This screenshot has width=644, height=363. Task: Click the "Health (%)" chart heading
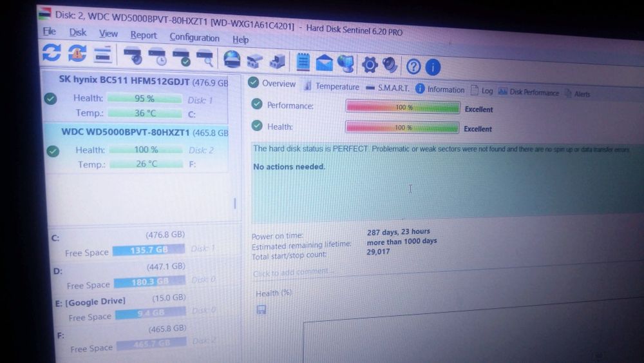[274, 293]
